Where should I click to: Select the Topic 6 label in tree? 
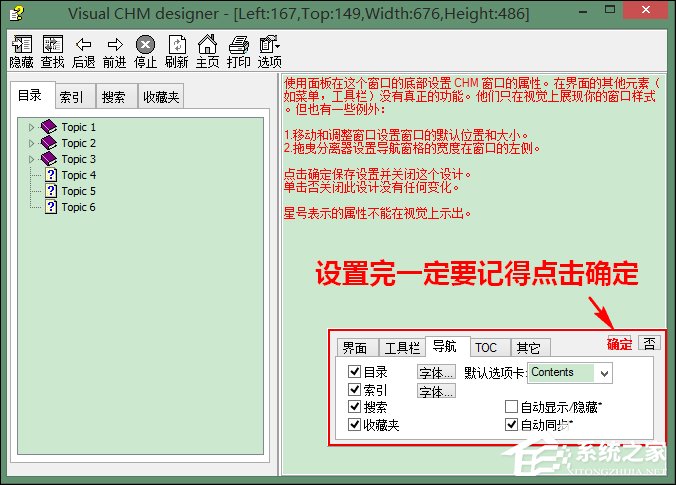point(78,207)
